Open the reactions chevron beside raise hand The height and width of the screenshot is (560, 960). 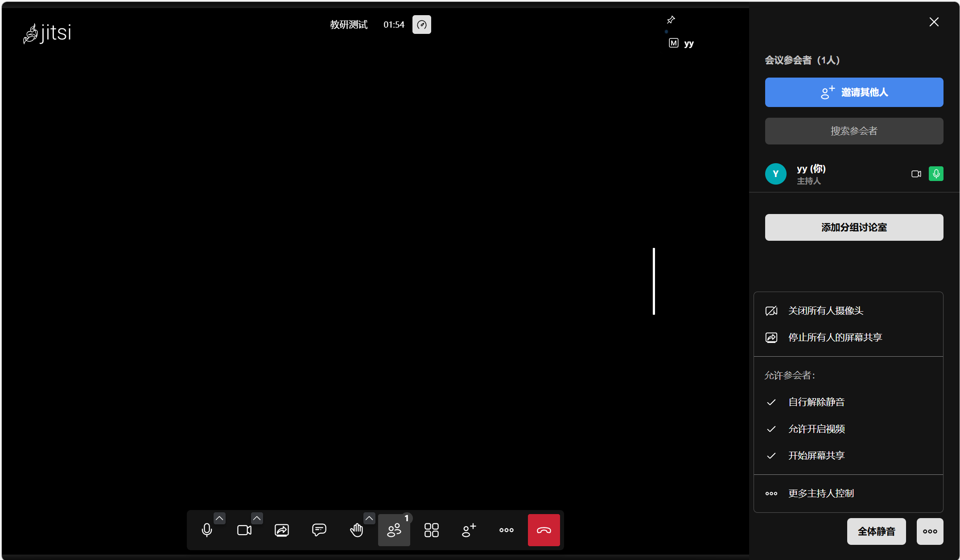click(x=369, y=518)
